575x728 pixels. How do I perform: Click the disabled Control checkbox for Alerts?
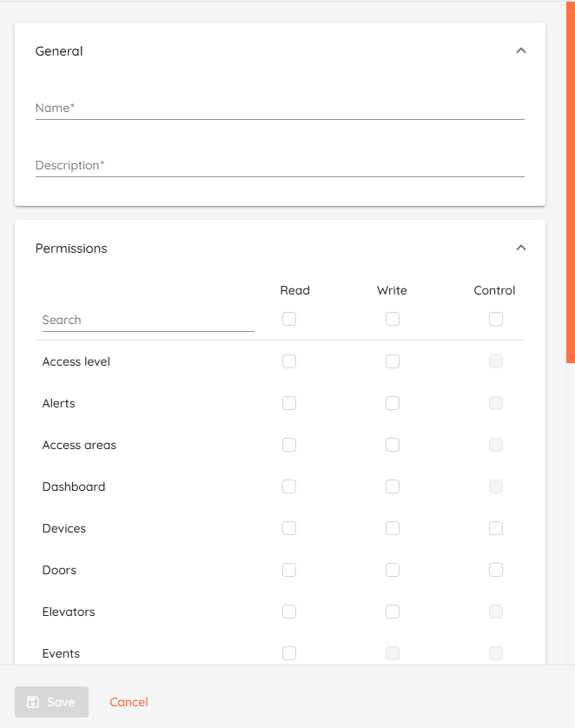click(x=496, y=403)
